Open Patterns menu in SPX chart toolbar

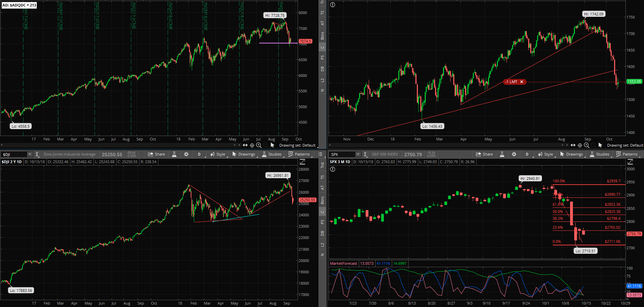pyautogui.click(x=627, y=154)
